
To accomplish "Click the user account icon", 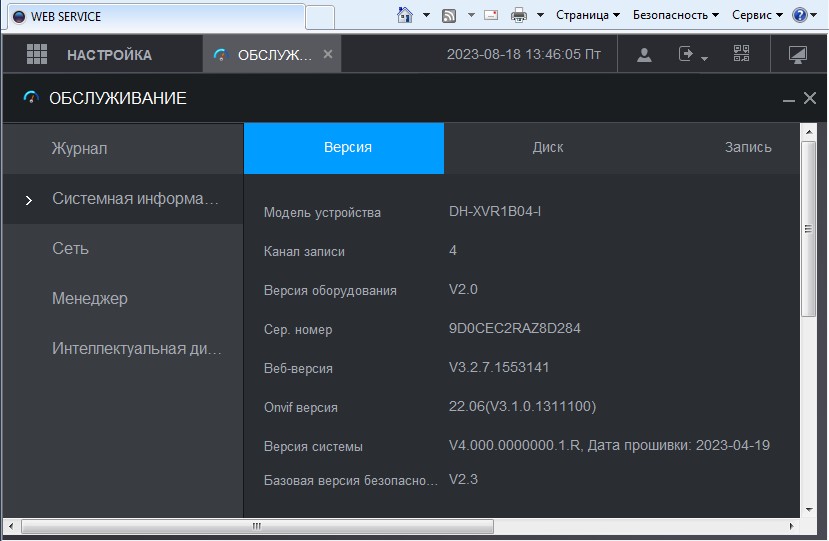I will click(644, 55).
